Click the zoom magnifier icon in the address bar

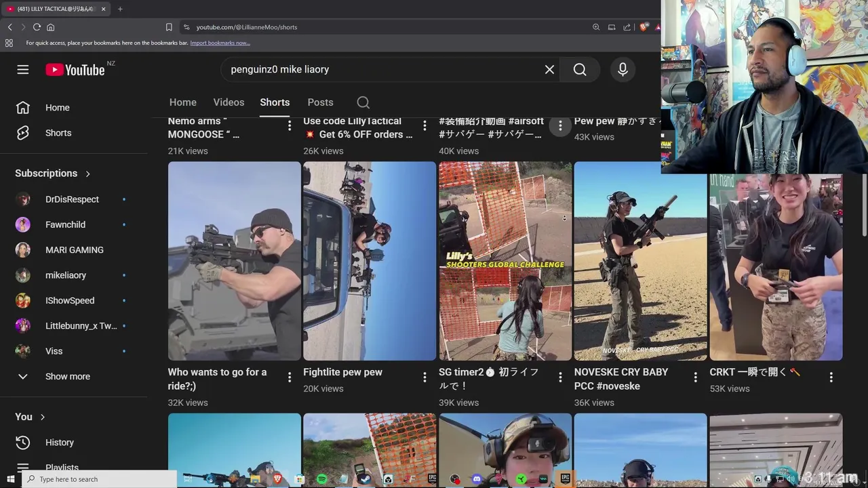(x=596, y=27)
